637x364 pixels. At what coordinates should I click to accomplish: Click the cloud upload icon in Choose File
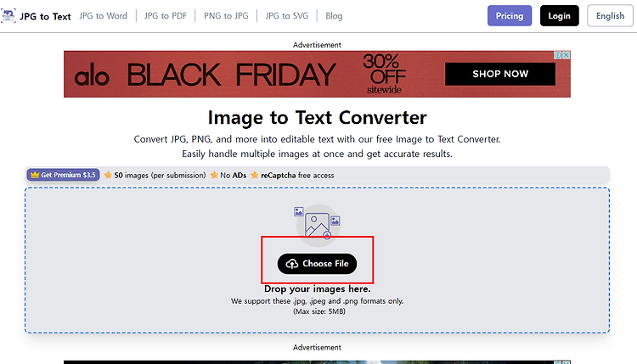point(292,264)
